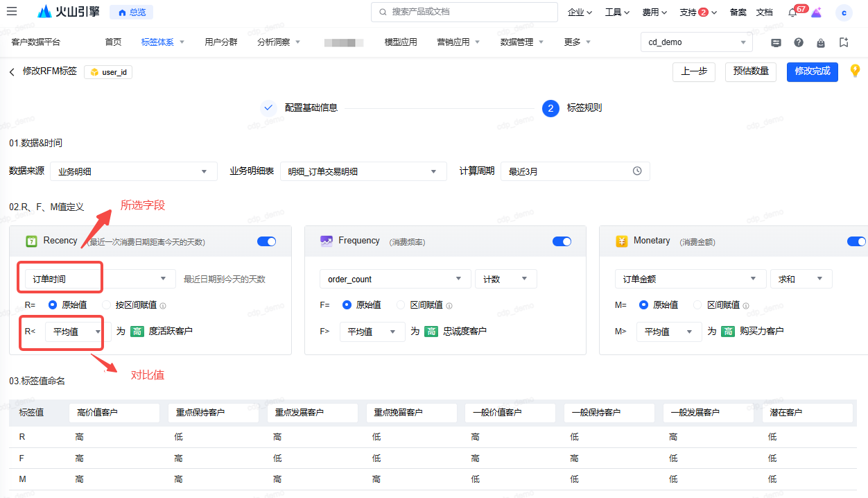The image size is (868, 498).
Task: Open the 订单时间 field dropdown
Action: [99, 279]
